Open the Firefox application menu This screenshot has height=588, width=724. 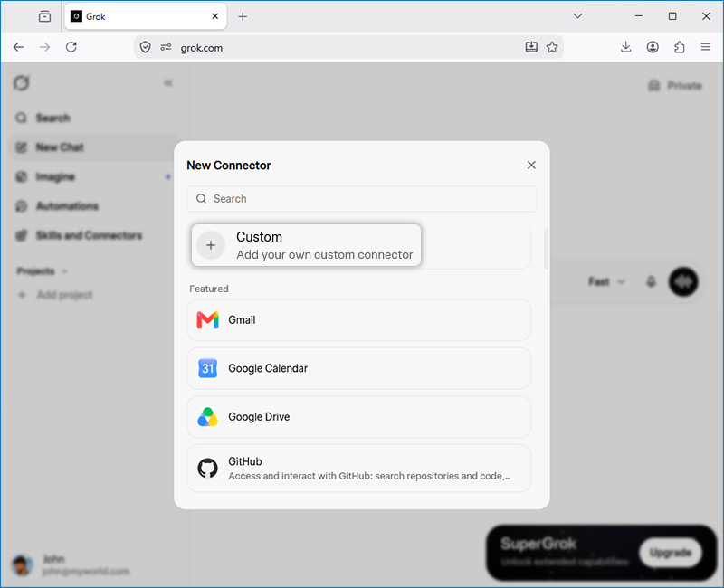(x=705, y=47)
